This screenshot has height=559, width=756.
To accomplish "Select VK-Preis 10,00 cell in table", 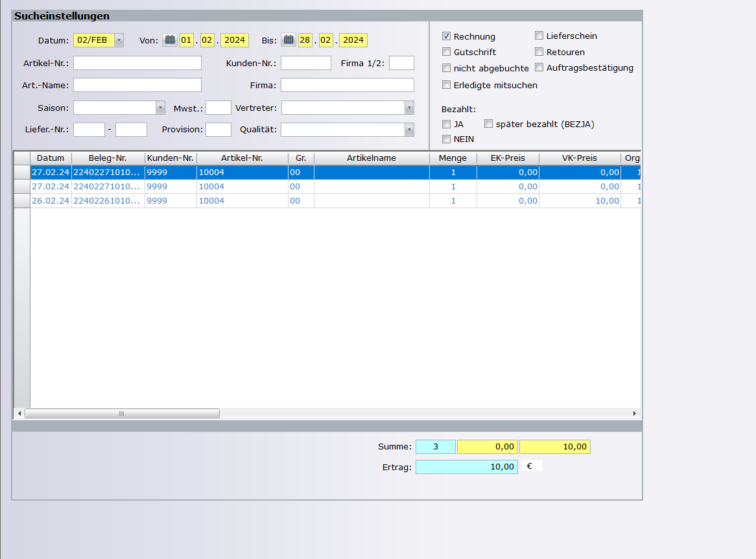I will point(580,200).
